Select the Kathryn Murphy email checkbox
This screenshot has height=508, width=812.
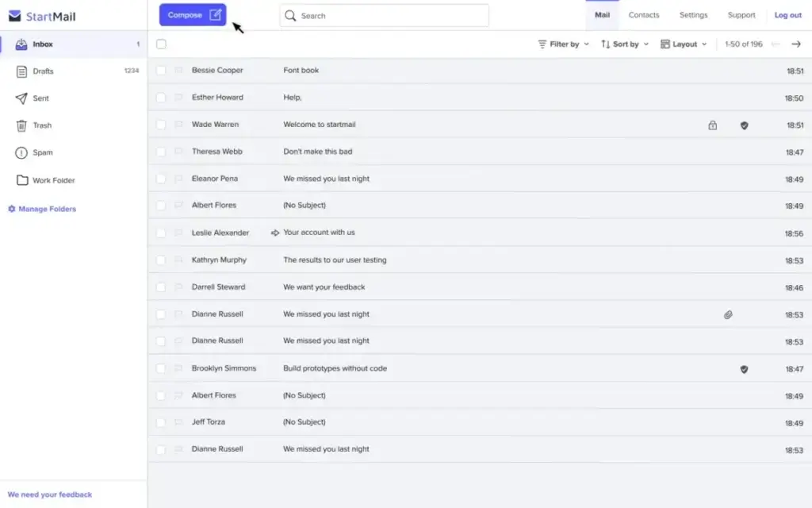161,260
